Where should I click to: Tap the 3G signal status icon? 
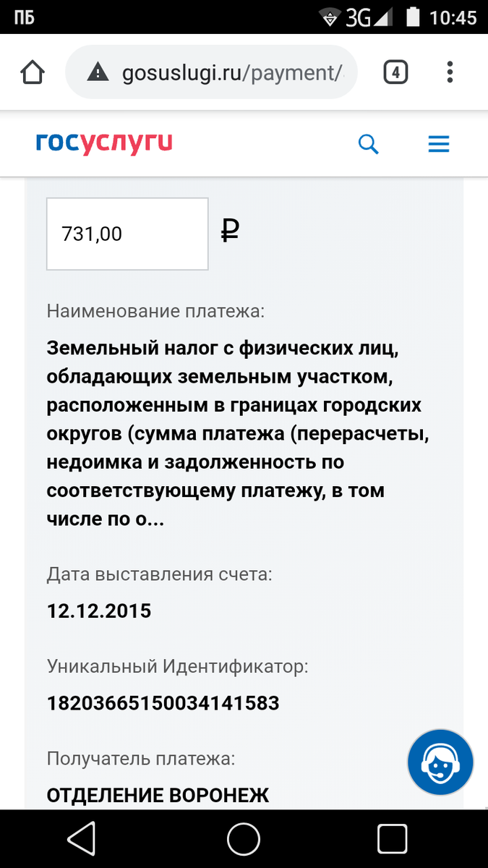point(369,17)
